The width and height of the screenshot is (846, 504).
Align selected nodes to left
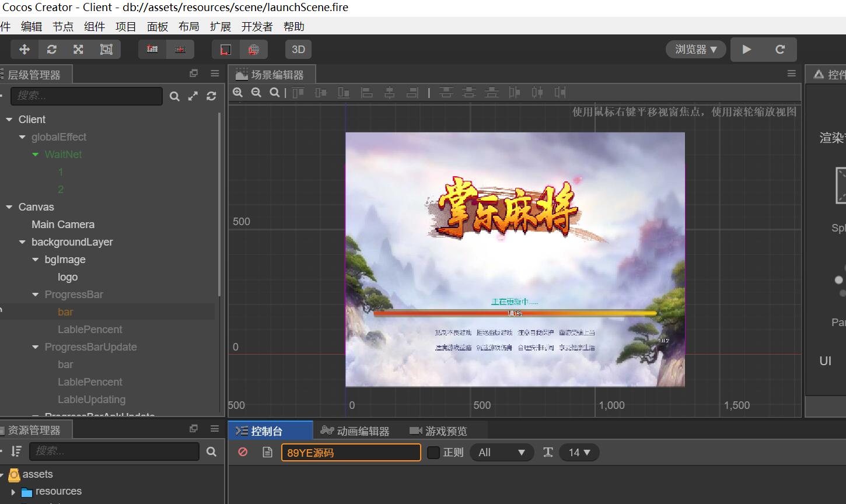coord(366,92)
